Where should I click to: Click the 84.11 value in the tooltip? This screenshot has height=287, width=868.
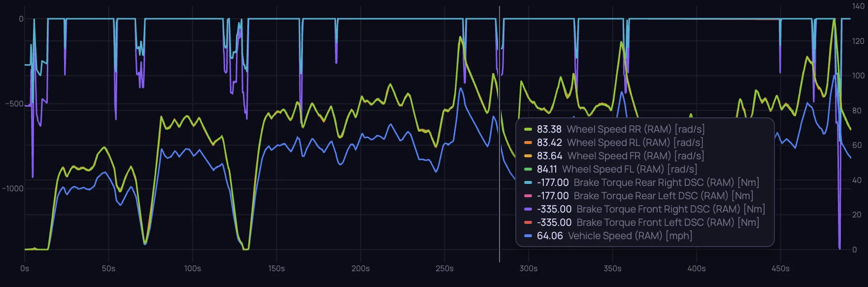tap(547, 169)
